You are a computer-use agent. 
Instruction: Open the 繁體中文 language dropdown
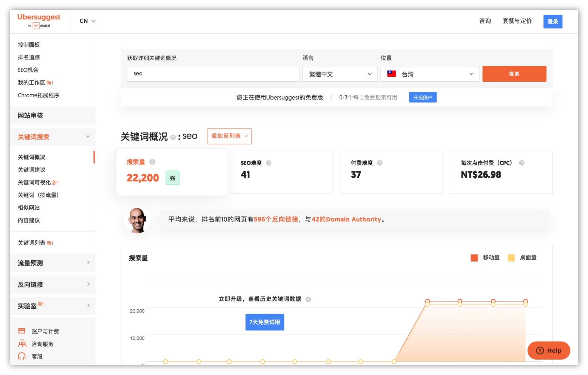point(340,74)
